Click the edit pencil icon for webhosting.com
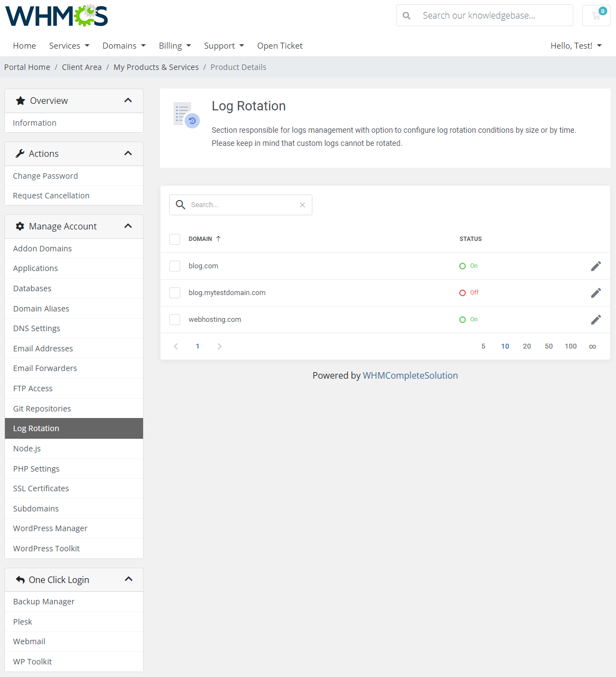This screenshot has width=616, height=677. [596, 319]
